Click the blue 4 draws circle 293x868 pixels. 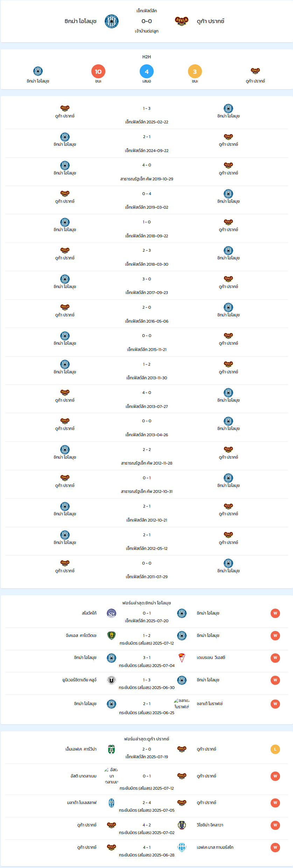(147, 71)
